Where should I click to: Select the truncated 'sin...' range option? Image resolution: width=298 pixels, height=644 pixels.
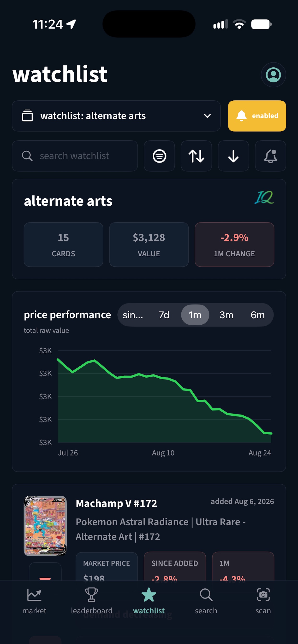133,315
